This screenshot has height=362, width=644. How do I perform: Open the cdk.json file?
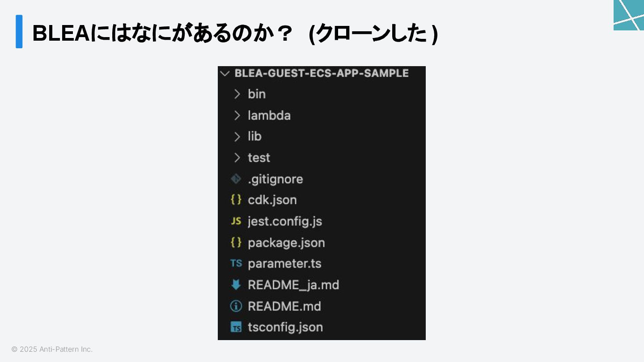coord(272,200)
